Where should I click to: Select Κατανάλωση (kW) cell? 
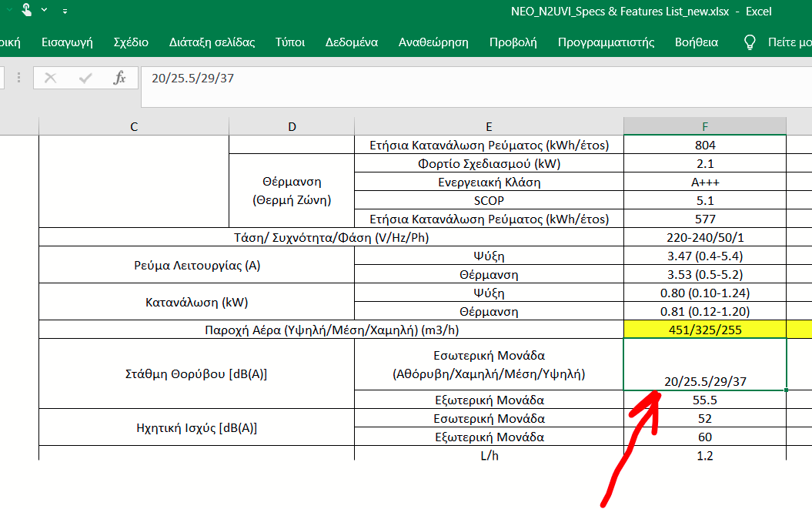tap(197, 302)
